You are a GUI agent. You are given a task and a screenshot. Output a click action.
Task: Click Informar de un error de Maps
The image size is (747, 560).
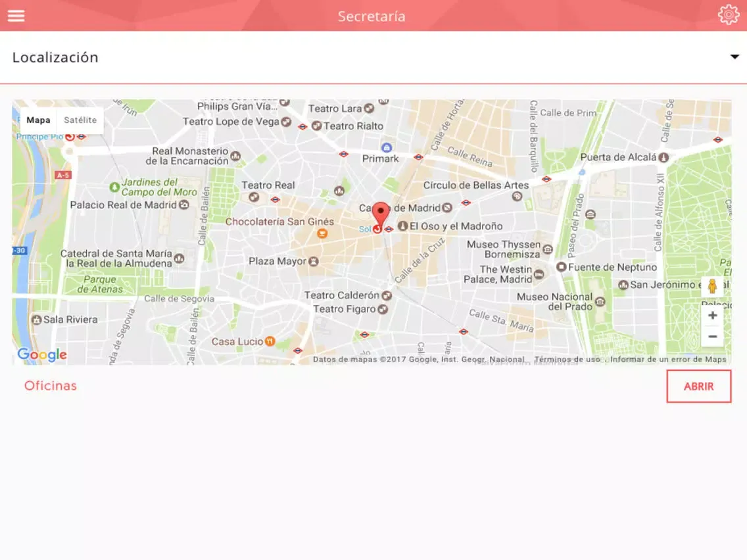point(668,360)
